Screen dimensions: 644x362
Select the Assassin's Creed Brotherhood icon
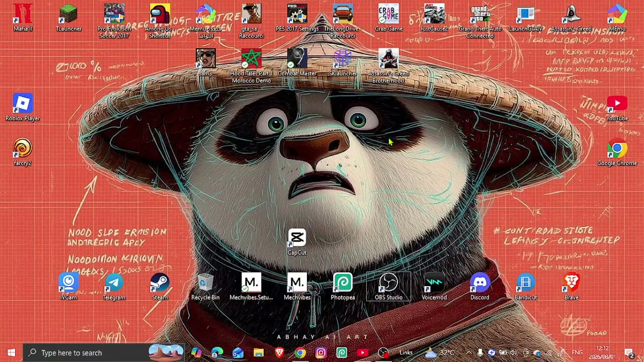(x=388, y=66)
